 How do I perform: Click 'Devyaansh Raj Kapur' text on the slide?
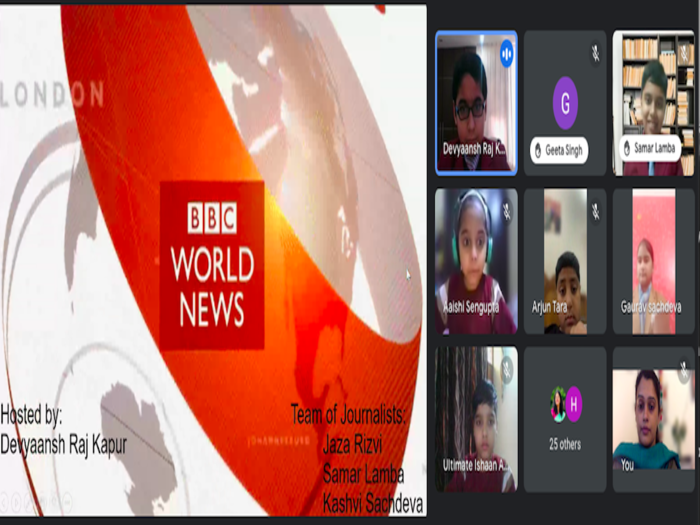click(x=64, y=445)
